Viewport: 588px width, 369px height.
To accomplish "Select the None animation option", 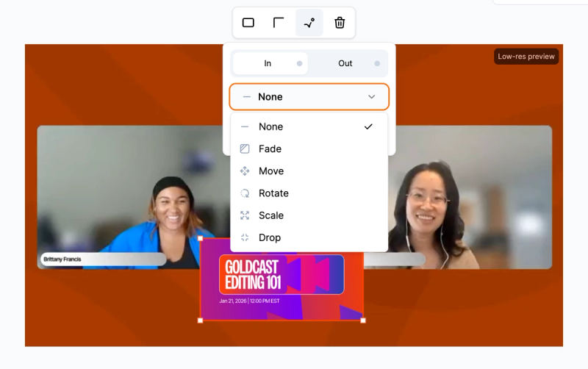I will click(x=309, y=126).
